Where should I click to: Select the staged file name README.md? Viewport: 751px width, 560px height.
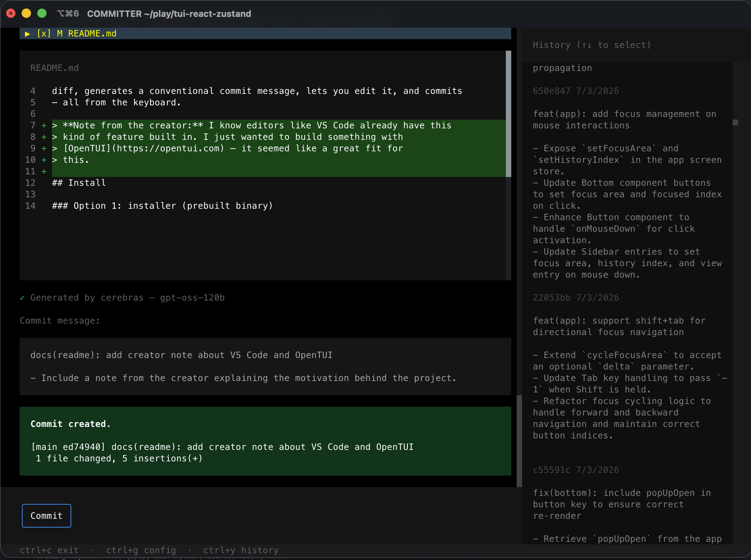point(92,33)
